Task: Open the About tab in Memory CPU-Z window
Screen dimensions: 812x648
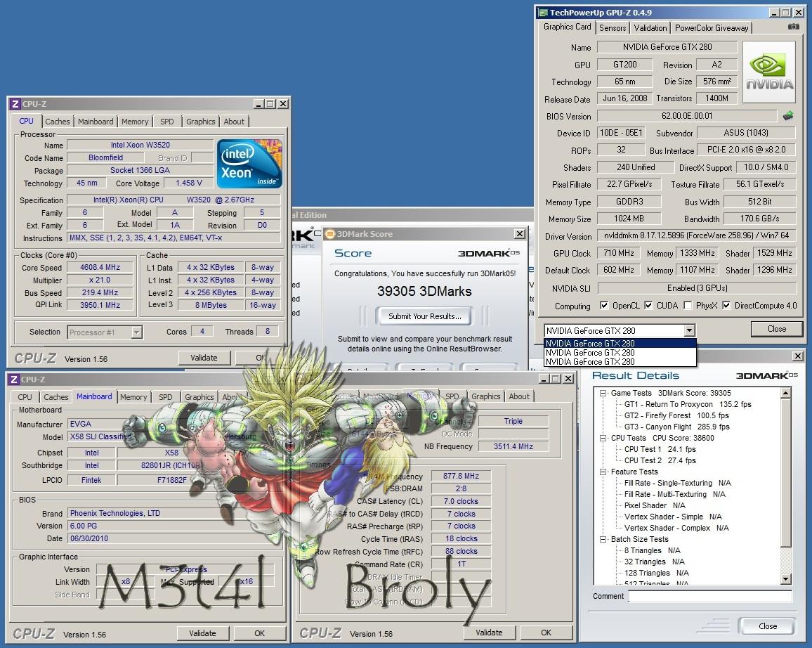Action: (519, 396)
